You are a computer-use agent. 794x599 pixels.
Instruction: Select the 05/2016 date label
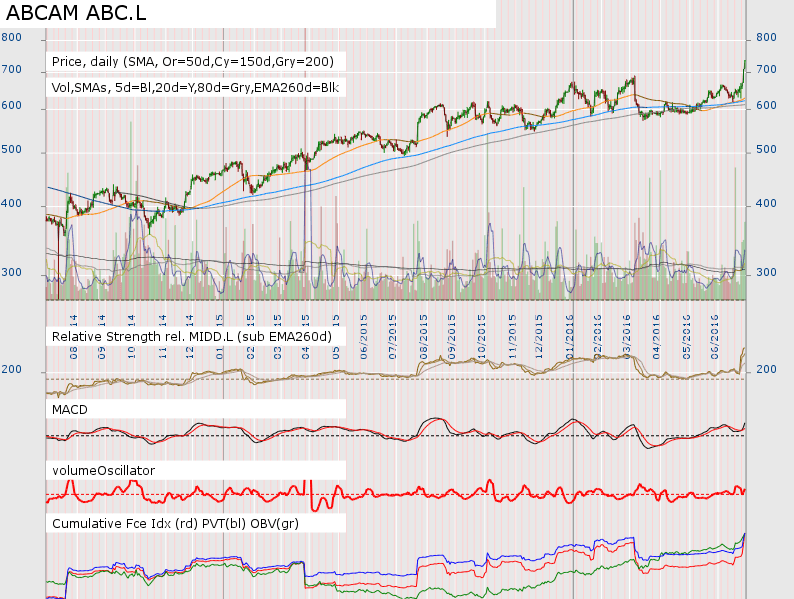(x=687, y=337)
